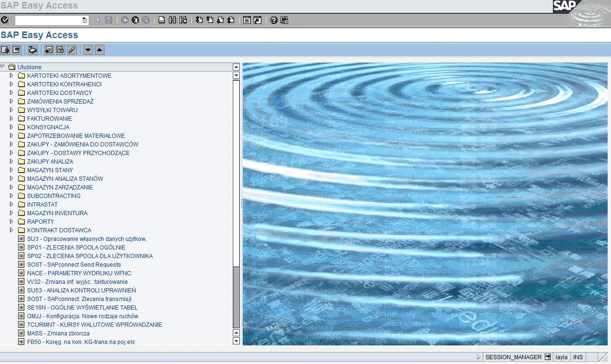This screenshot has width=611, height=364.
Task: Select ZAKUPY - ZAMÓWIENIA DO DOSTAWCÓW folder
Action: pyautogui.click(x=83, y=144)
